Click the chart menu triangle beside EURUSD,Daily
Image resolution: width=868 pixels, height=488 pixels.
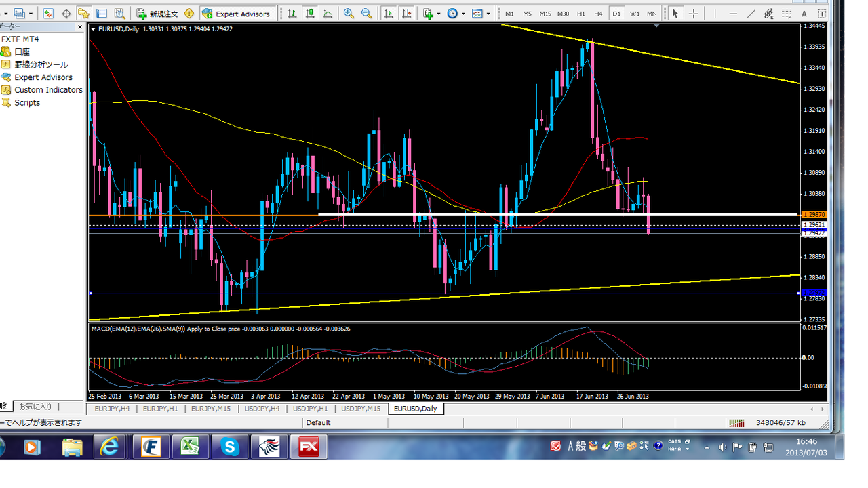tap(94, 28)
